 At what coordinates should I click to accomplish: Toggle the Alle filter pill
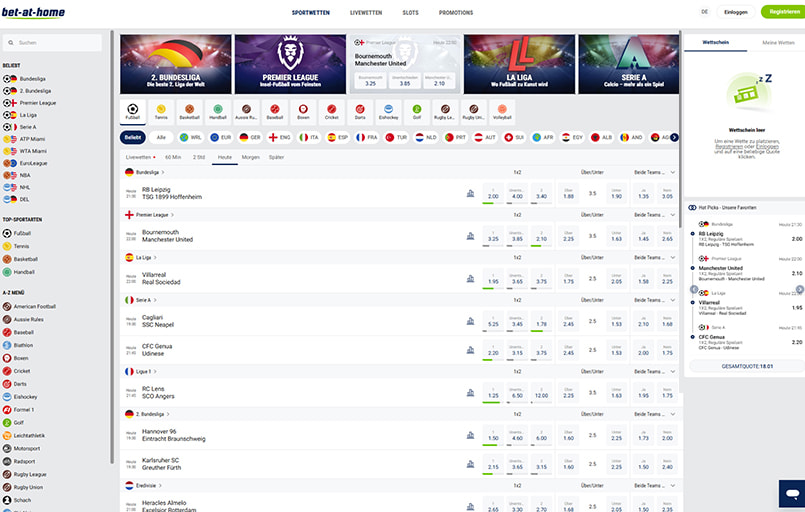[x=161, y=138]
